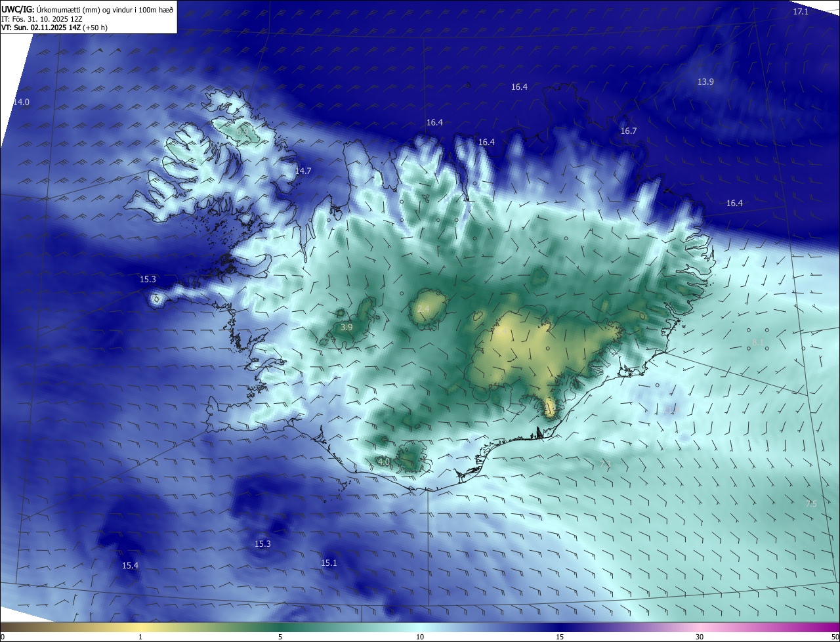840x642 pixels.
Task: Click the 7.3 value label
Action: click(x=605, y=464)
